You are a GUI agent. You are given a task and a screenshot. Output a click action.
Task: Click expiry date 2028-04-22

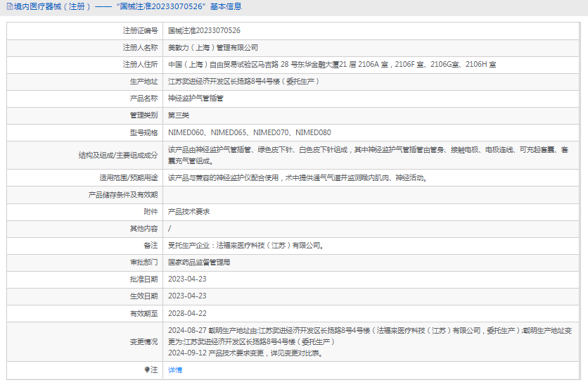coord(187,313)
